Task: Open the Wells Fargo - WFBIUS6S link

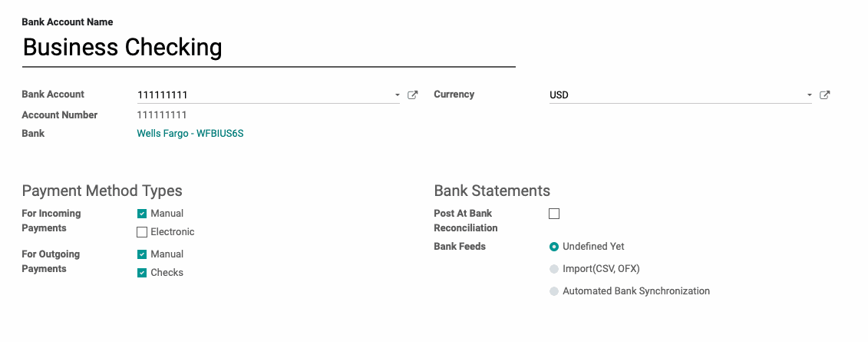Action: coord(190,134)
